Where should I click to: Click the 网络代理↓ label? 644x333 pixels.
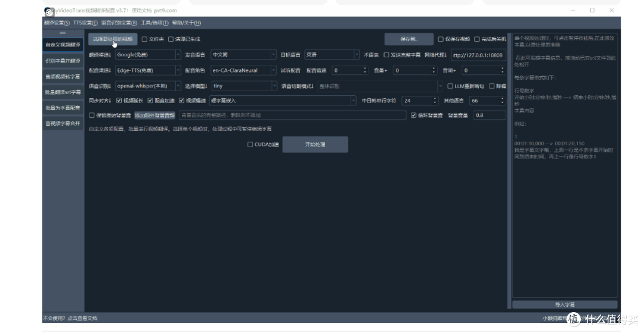point(436,55)
